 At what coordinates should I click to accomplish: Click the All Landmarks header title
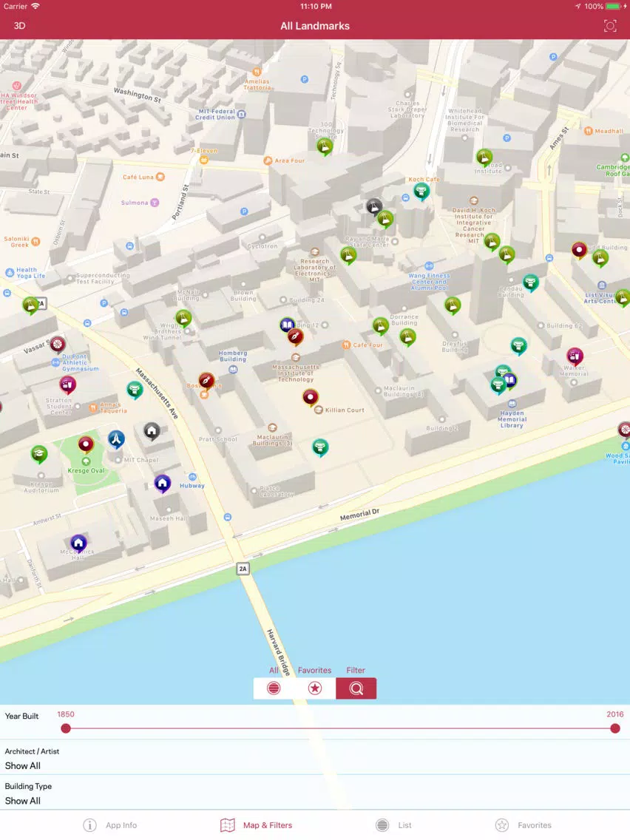coord(315,26)
